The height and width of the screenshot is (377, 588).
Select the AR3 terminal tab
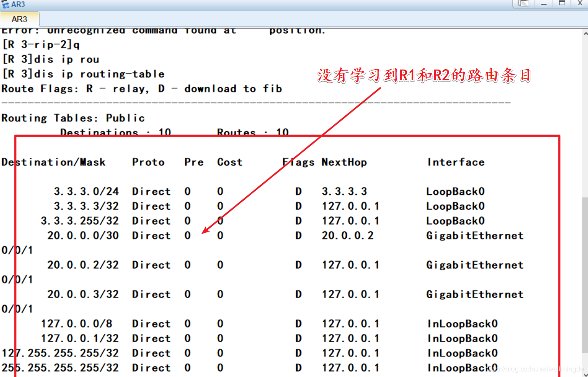20,19
